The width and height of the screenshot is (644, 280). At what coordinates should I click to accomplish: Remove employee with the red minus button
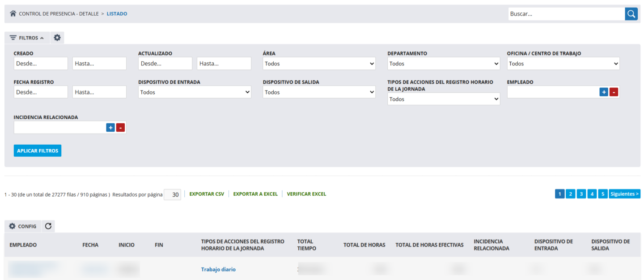(x=614, y=92)
